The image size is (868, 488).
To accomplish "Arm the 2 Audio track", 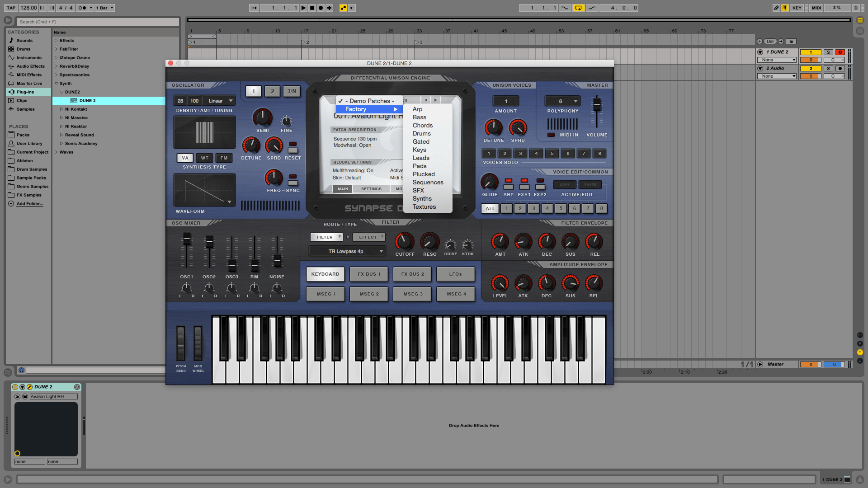I will [x=840, y=69].
